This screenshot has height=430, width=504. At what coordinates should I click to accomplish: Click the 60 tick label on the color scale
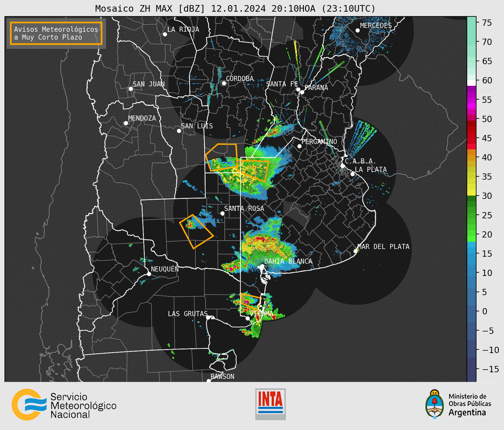[487, 81]
